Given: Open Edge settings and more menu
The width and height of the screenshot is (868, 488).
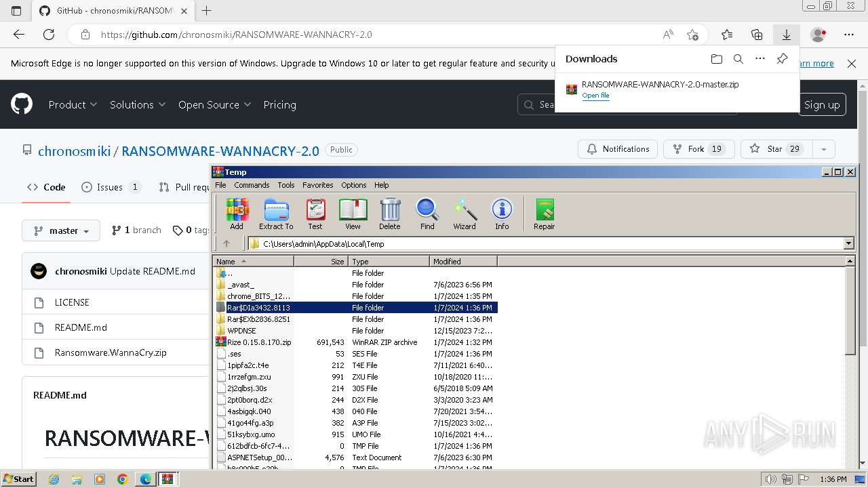Looking at the screenshot, I should [849, 35].
